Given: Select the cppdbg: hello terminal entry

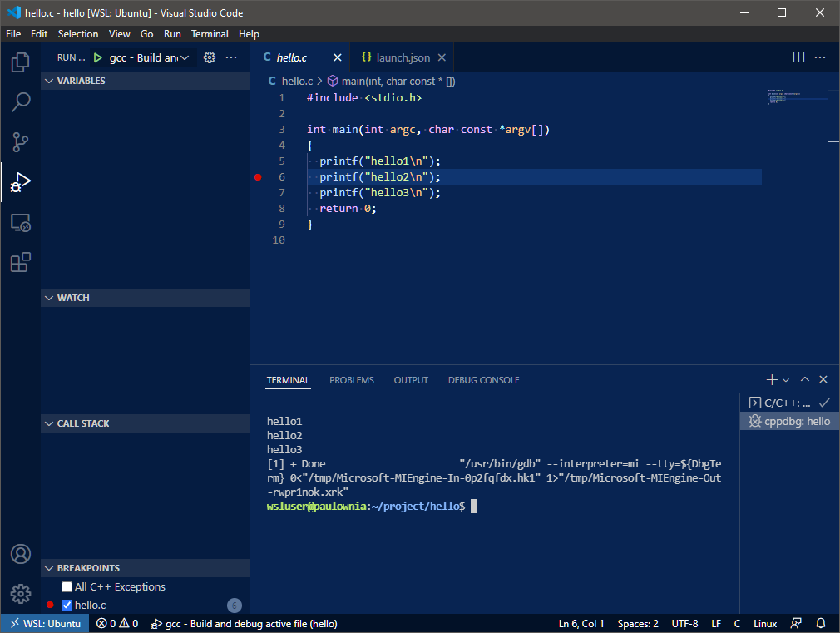Looking at the screenshot, I should pyautogui.click(x=789, y=421).
